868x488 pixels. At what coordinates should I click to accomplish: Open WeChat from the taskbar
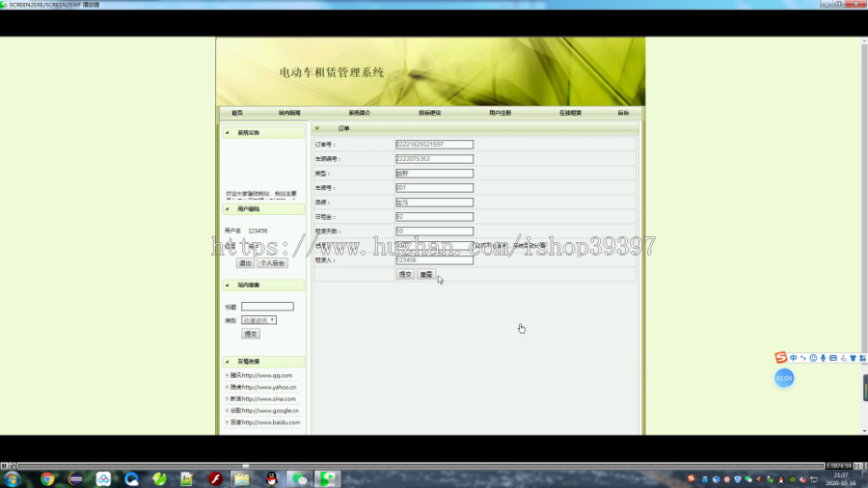[x=299, y=478]
